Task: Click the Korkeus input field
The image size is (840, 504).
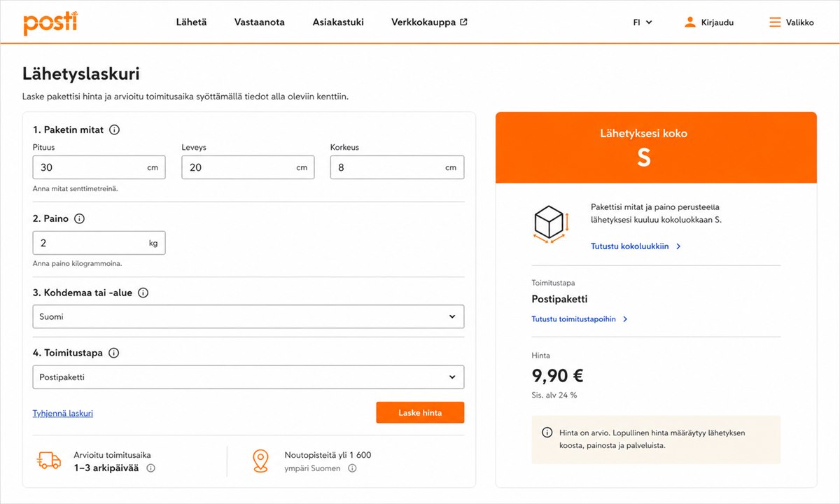Action: (x=397, y=167)
